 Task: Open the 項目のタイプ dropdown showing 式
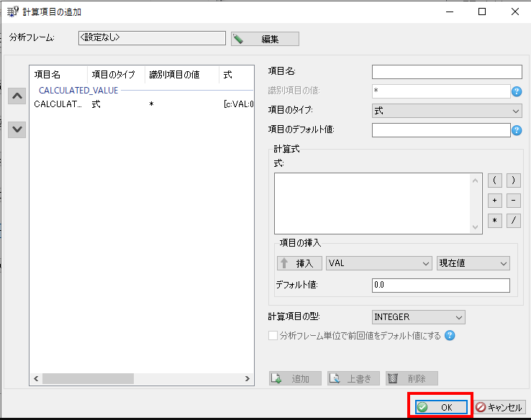pyautogui.click(x=447, y=111)
